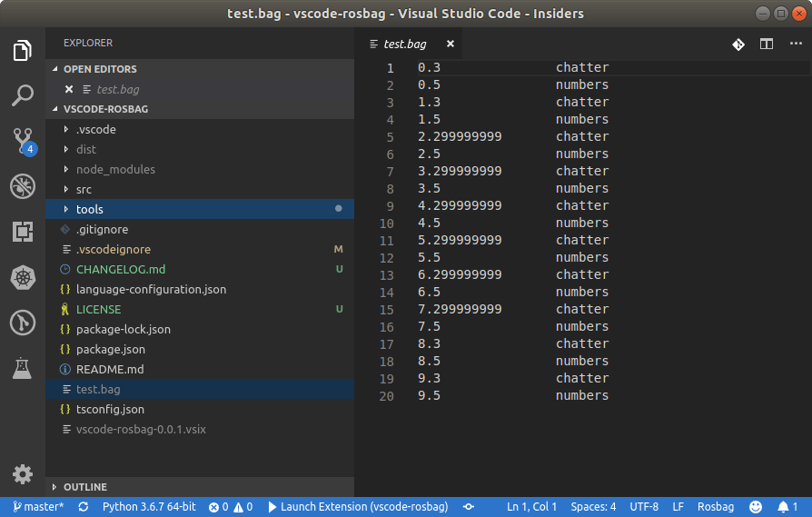Click 'chatter' on line 1

[x=582, y=68]
